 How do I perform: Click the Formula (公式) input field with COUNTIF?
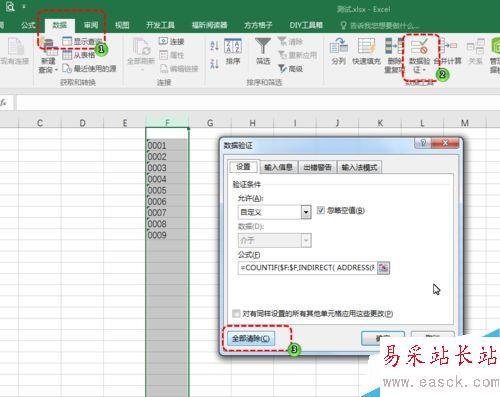[x=307, y=268]
